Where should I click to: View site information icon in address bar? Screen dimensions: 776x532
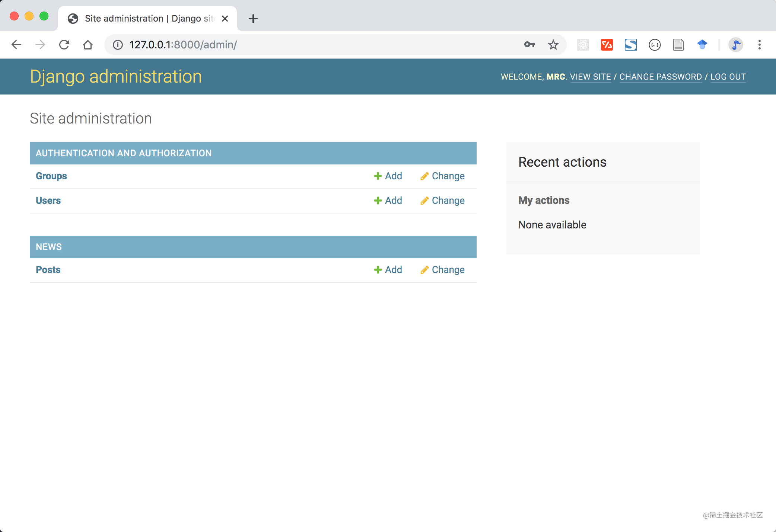tap(118, 45)
